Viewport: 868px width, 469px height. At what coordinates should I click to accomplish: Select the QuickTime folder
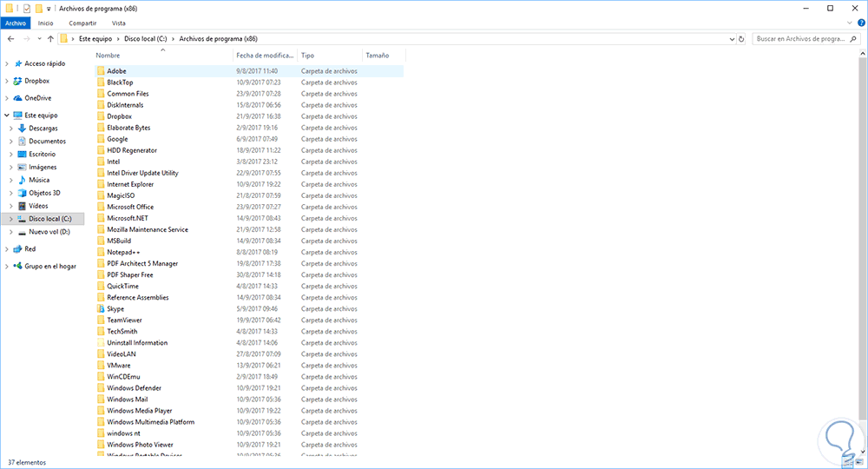coord(123,287)
